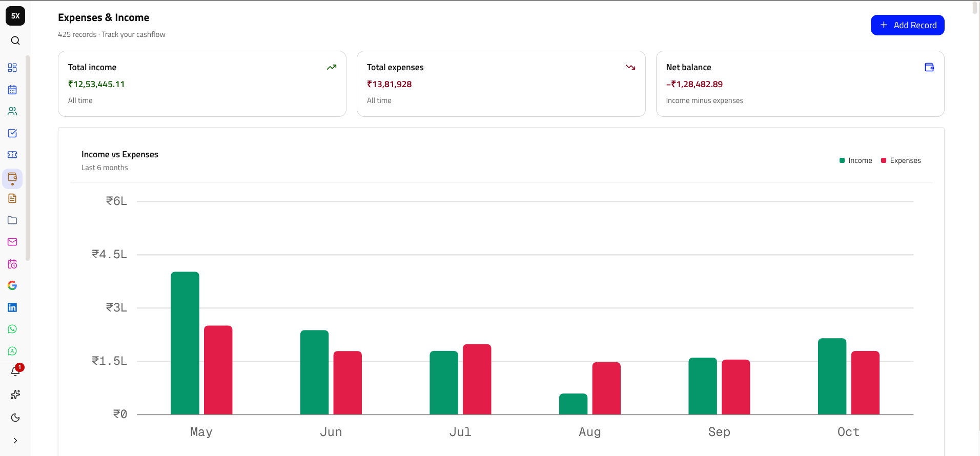
Task: Open the ticket icon in sidebar
Action: 12,155
